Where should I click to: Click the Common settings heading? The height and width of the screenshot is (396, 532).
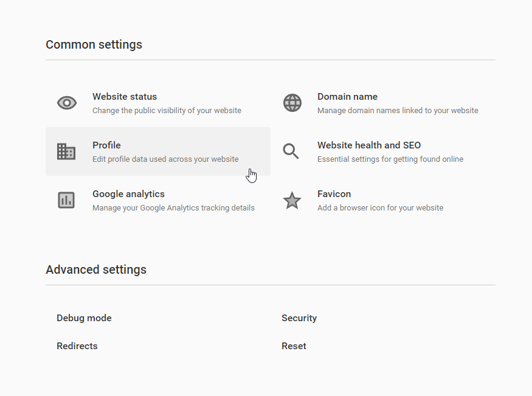coord(94,44)
